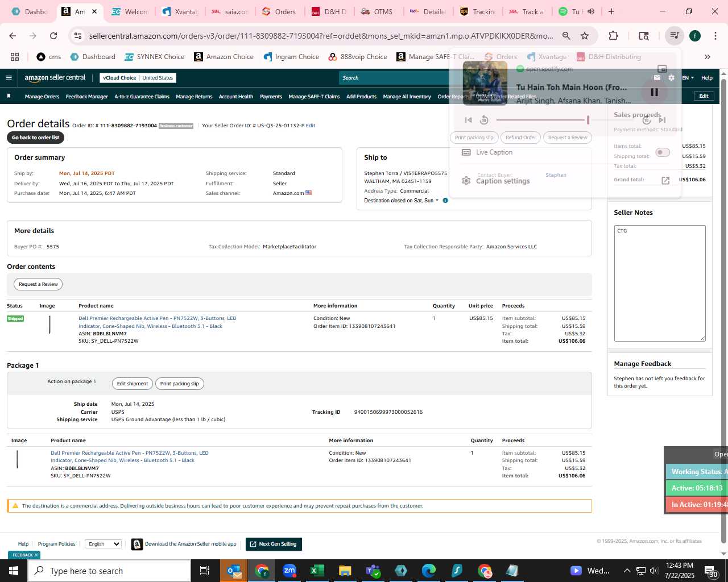Toggle the Live Caption switch

pos(663,152)
